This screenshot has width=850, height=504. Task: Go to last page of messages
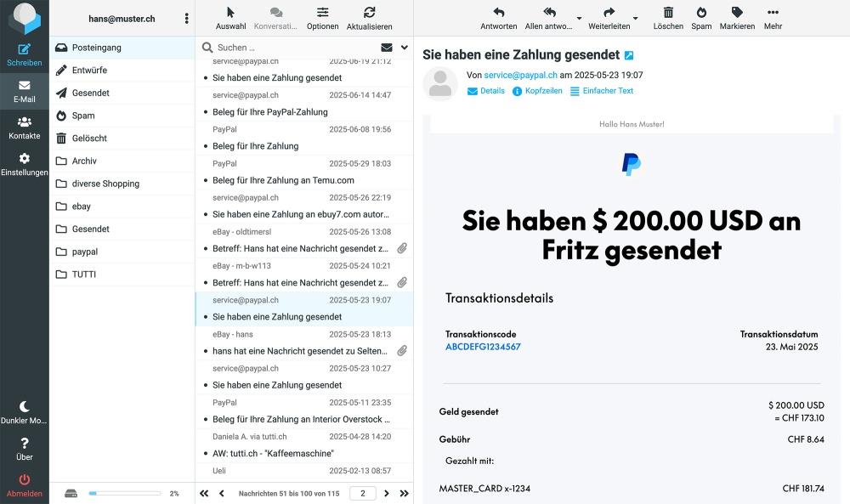coord(405,494)
